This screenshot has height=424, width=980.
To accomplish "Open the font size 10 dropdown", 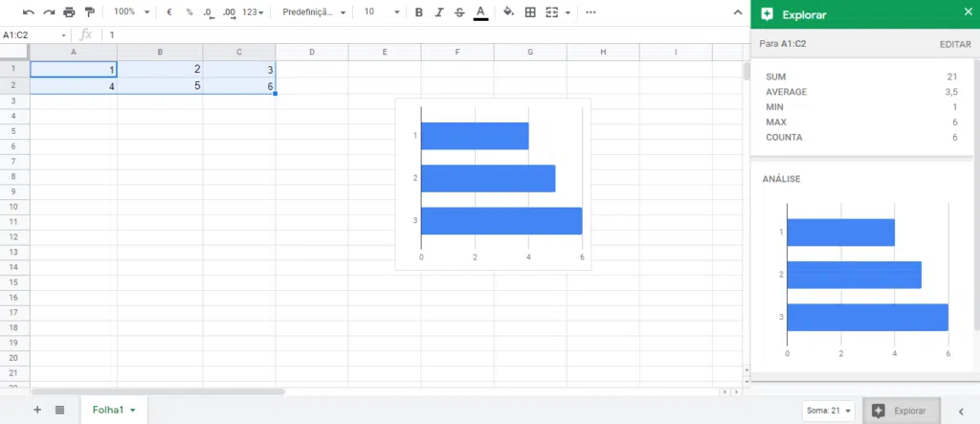I will tap(381, 11).
